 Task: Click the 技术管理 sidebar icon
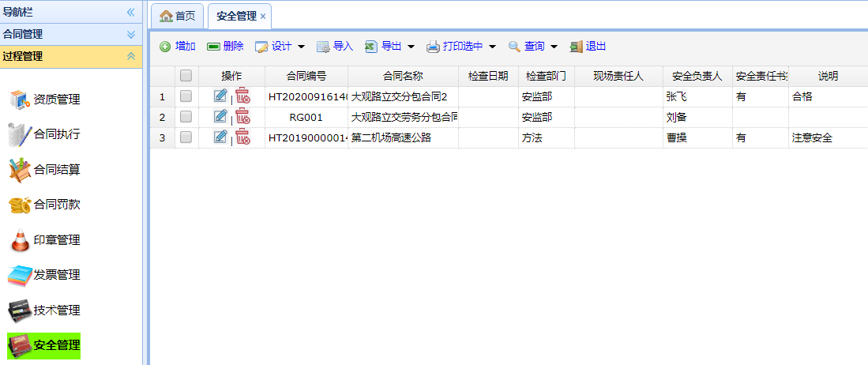pyautogui.click(x=20, y=310)
